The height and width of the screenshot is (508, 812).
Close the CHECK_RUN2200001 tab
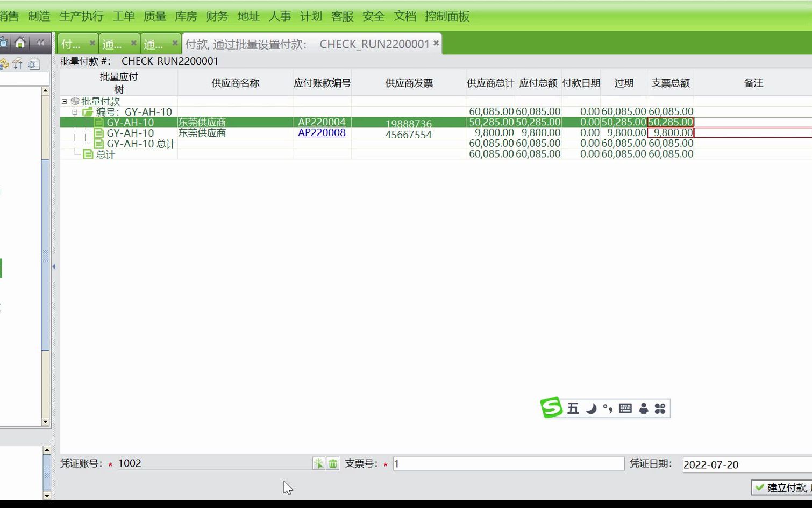pos(436,43)
